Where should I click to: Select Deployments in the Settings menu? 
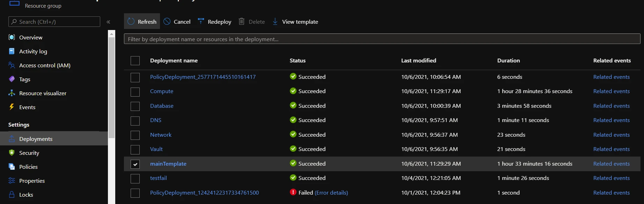pyautogui.click(x=54, y=139)
